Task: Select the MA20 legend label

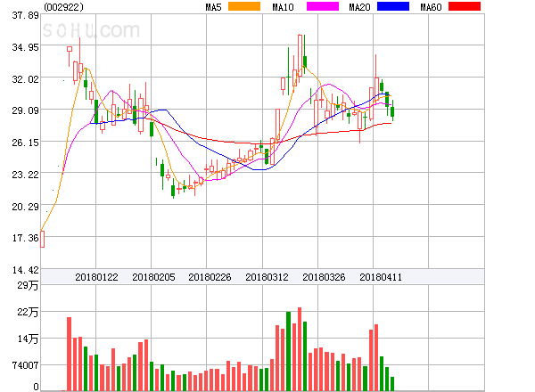Action: pyautogui.click(x=359, y=7)
